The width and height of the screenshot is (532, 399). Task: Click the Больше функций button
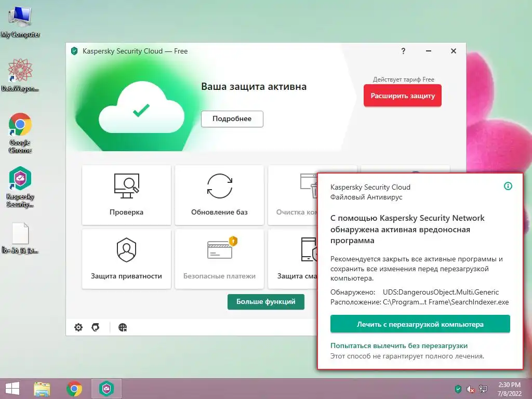coord(265,302)
